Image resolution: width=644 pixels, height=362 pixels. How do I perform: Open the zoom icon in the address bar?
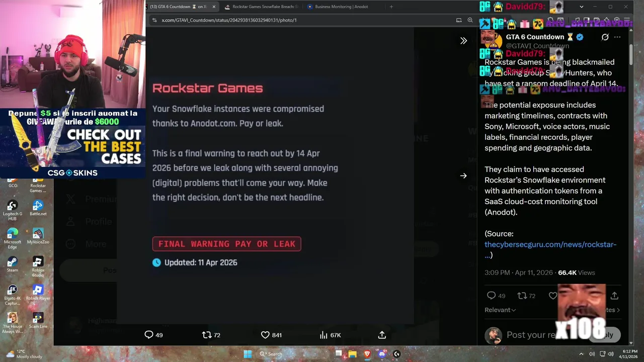(470, 20)
